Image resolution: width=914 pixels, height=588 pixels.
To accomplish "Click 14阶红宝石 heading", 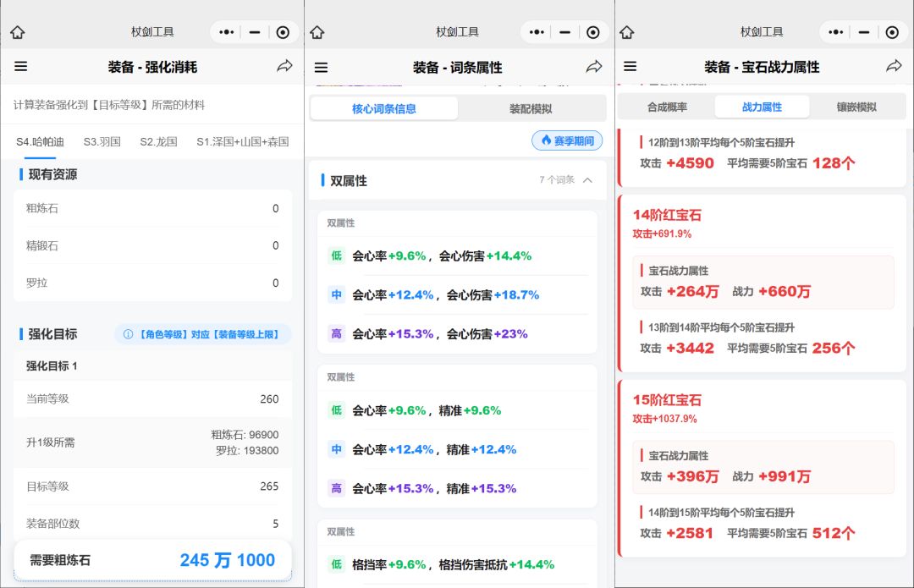I will (x=667, y=215).
